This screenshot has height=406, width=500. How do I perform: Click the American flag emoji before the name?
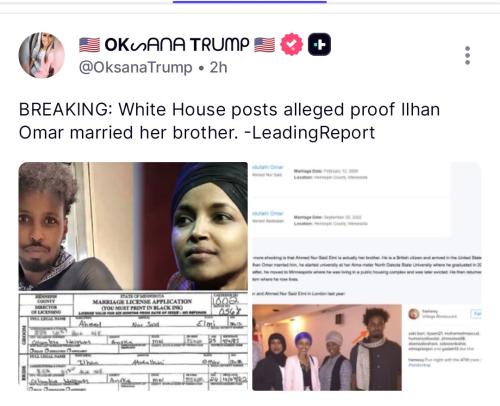tap(89, 44)
